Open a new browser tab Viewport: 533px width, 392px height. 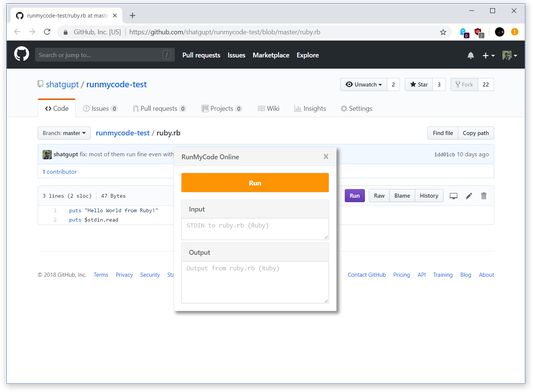coord(133,15)
